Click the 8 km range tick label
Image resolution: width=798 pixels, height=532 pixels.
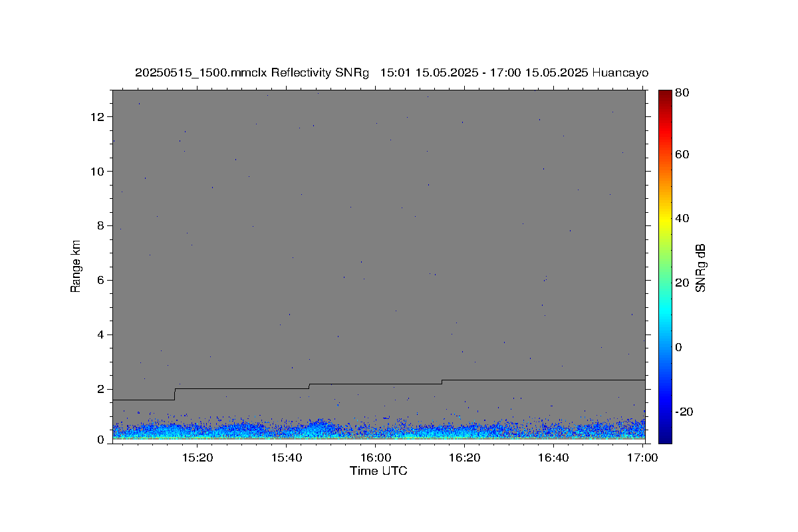point(102,226)
